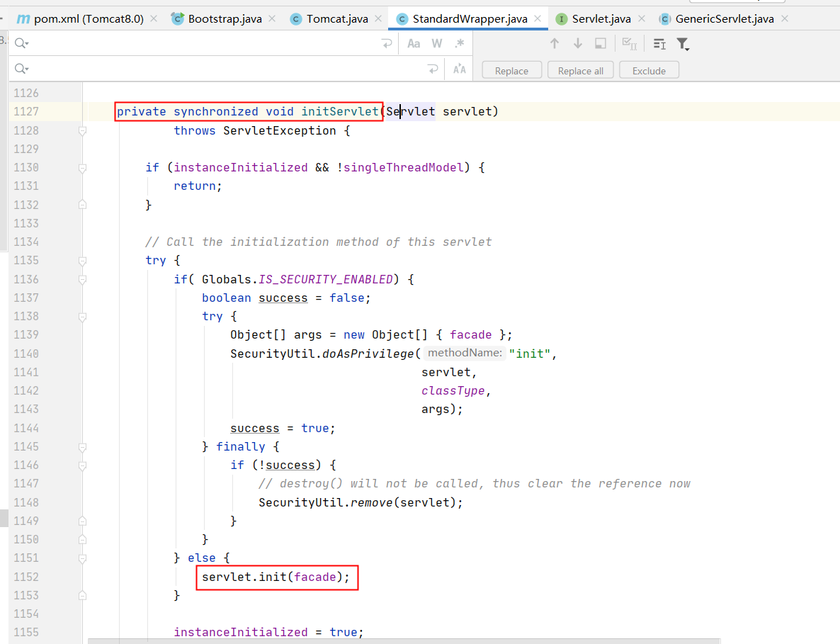The height and width of the screenshot is (644, 840).
Task: Toggle Preserve Case (A'A) option
Action: 460,69
